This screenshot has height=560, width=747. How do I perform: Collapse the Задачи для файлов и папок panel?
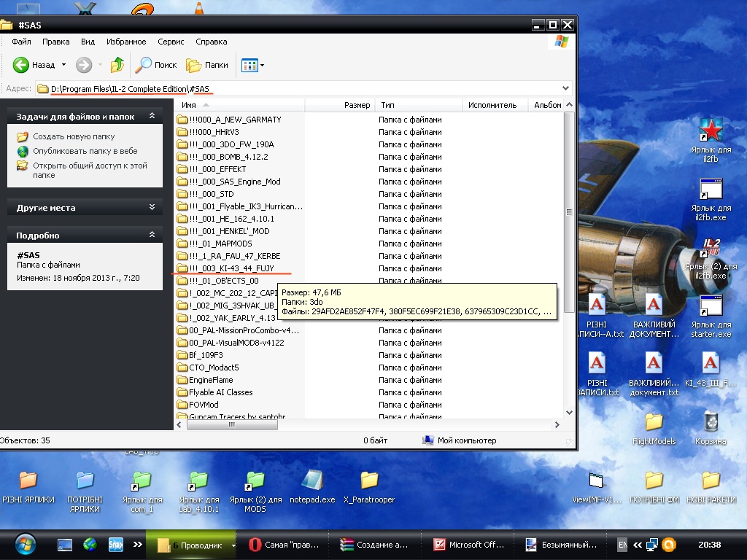tap(152, 116)
